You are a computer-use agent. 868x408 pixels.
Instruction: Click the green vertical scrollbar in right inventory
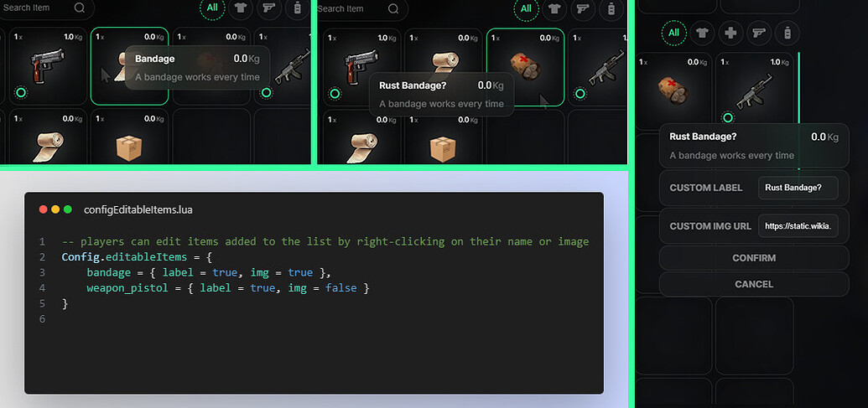[x=798, y=111]
